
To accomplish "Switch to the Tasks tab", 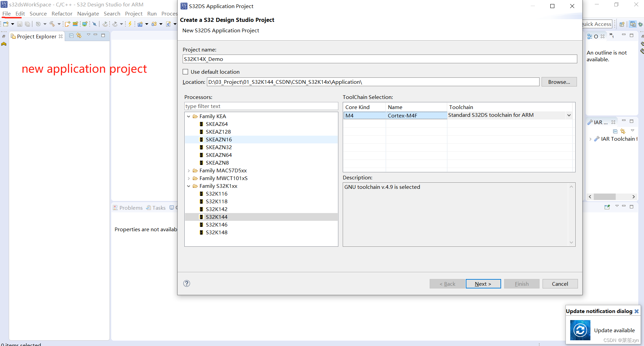I will click(156, 208).
